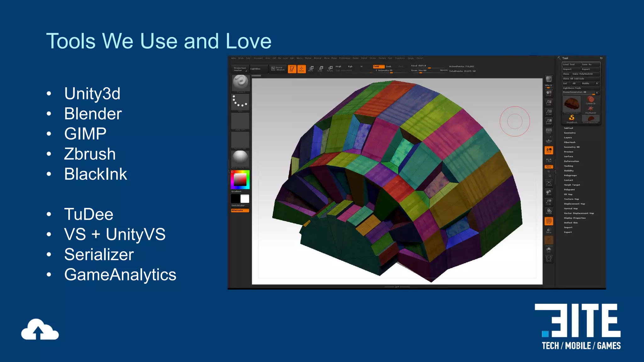The image size is (644, 362).
Task: Select the black main color swatch
Action: click(236, 199)
